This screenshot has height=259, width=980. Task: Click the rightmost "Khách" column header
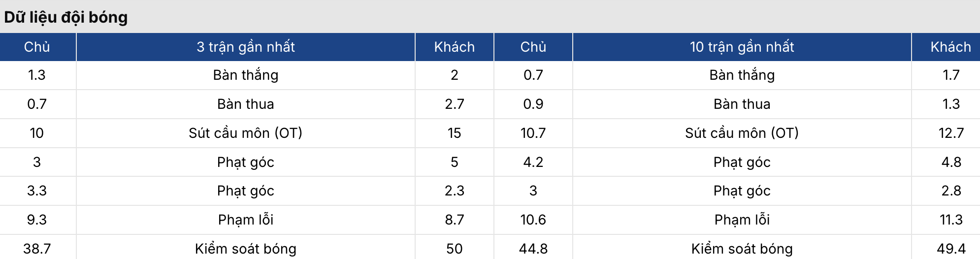pyautogui.click(x=950, y=47)
